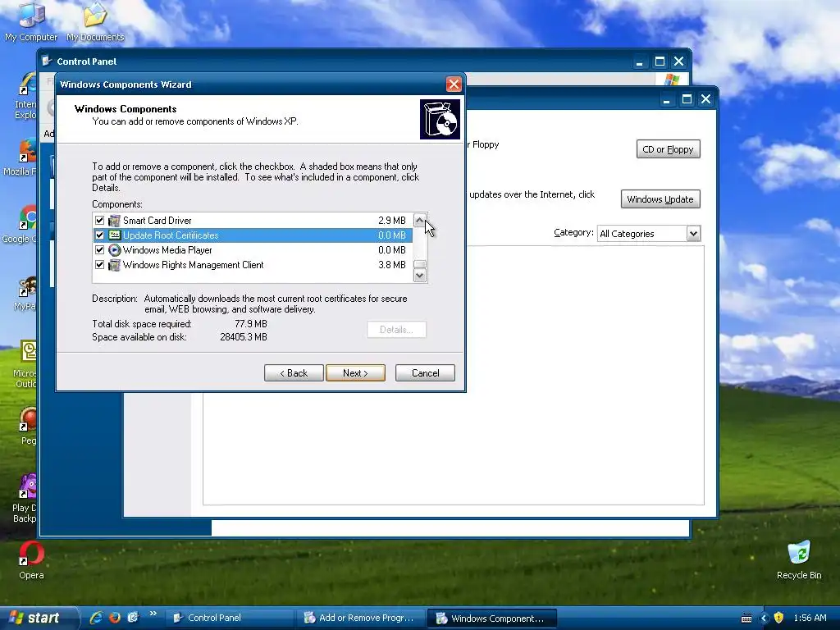Uncheck the Smart Card Driver checkbox
This screenshot has height=630, width=840.
(x=99, y=220)
